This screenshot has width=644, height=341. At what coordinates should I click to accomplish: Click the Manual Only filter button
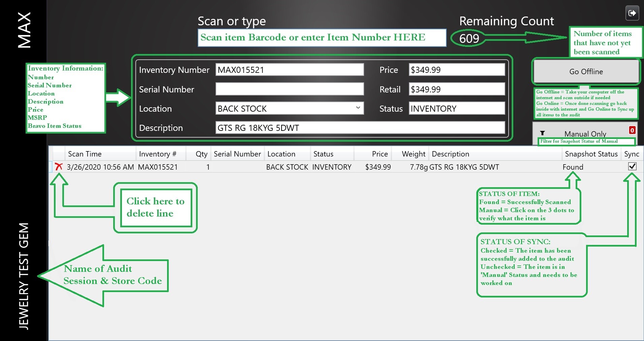point(585,134)
